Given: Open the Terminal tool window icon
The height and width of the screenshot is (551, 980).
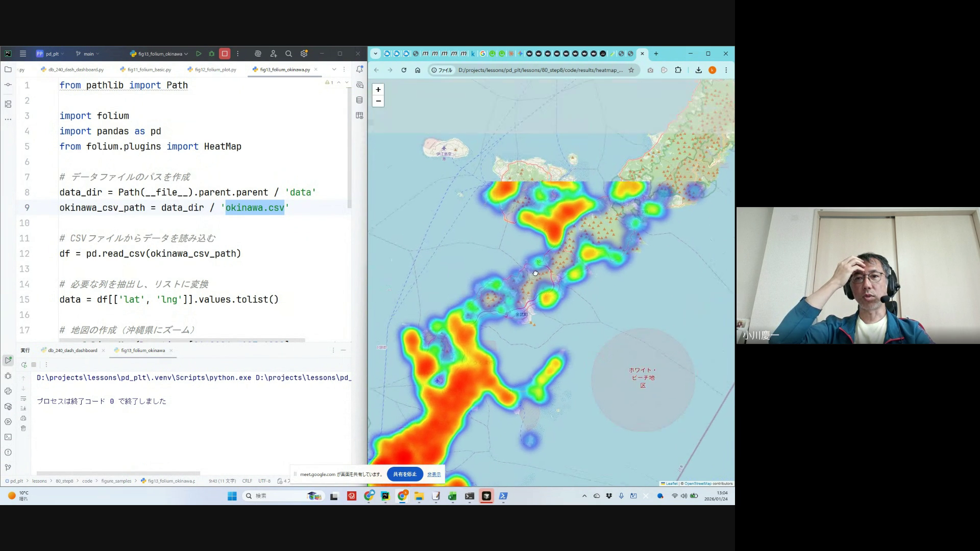Looking at the screenshot, I should tap(8, 437).
